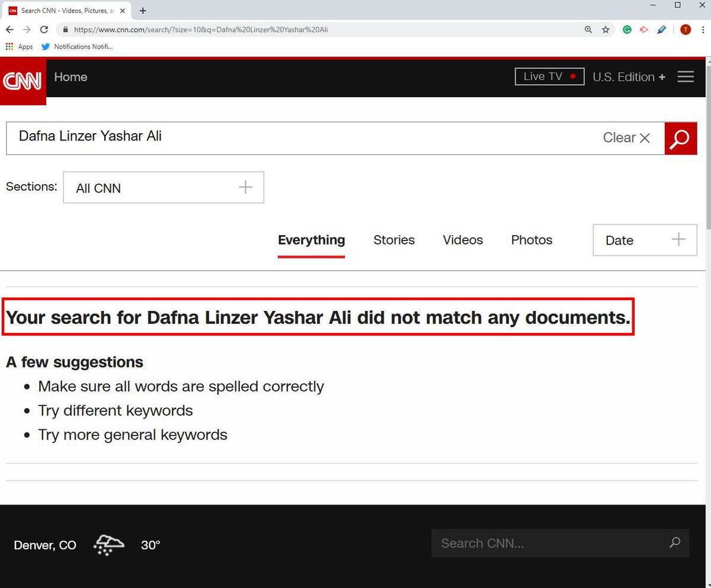
Task: Expand the All CNN sections dropdown
Action: tap(164, 188)
